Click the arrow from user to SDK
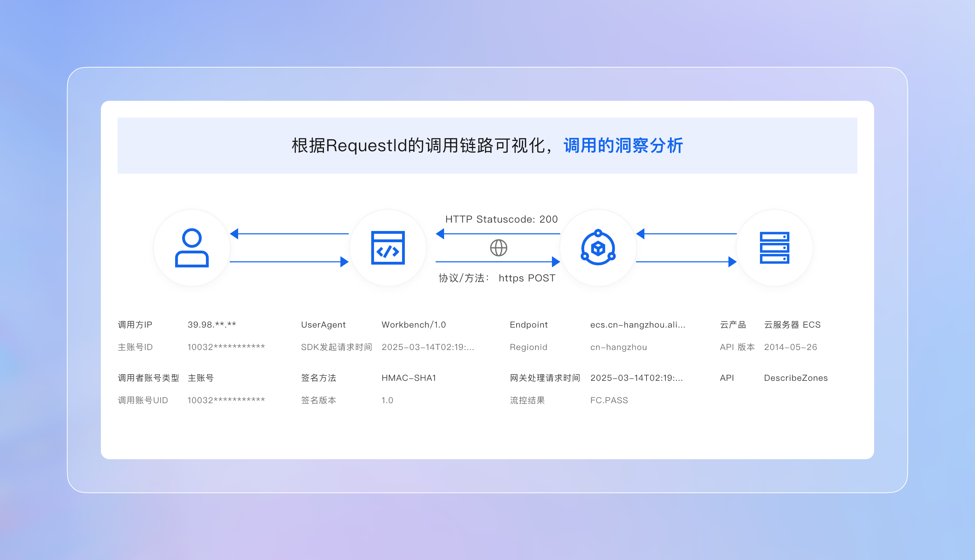Image resolution: width=975 pixels, height=560 pixels. click(x=289, y=261)
